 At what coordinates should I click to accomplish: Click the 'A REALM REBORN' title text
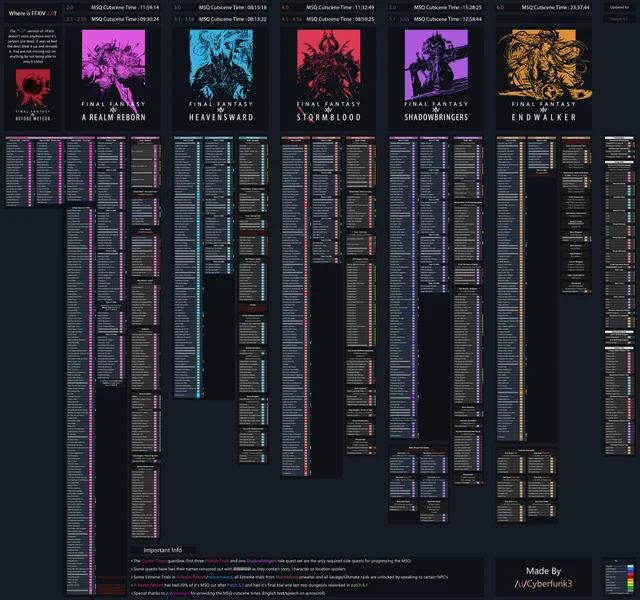pos(113,118)
